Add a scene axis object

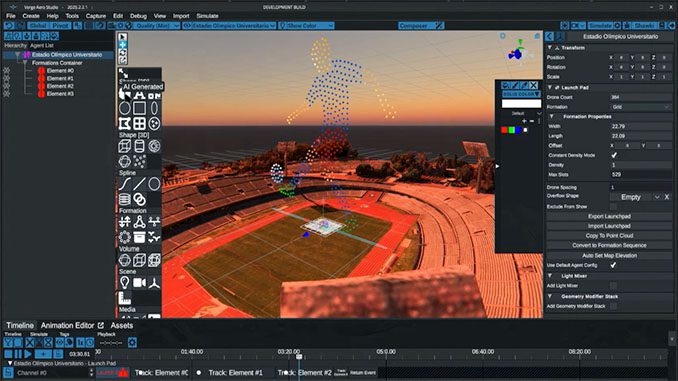tap(154, 282)
